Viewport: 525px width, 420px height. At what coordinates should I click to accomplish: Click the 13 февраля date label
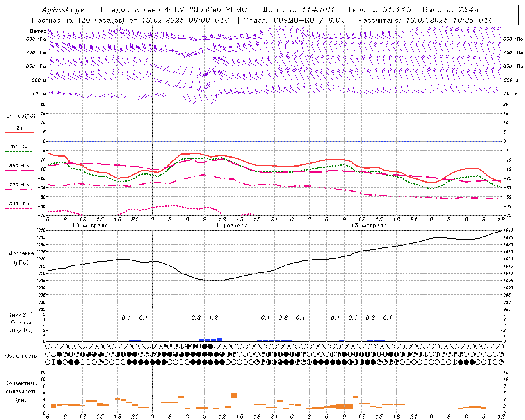[90, 226]
